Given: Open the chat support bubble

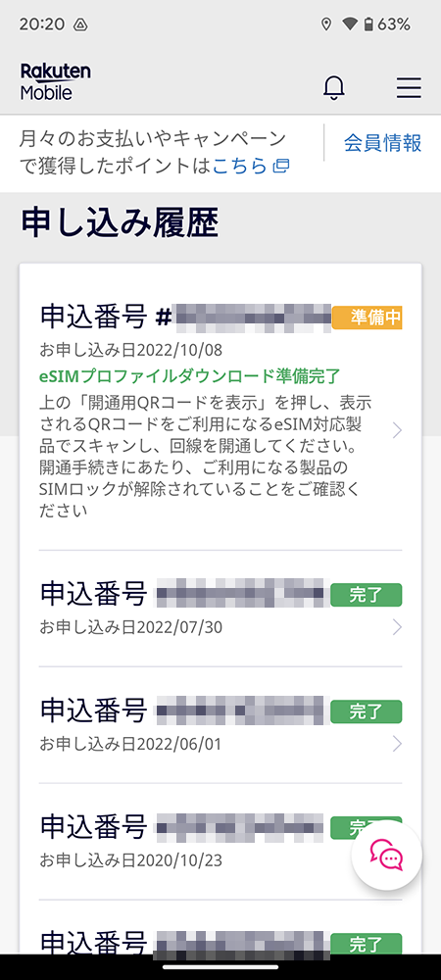Looking at the screenshot, I should (x=387, y=856).
